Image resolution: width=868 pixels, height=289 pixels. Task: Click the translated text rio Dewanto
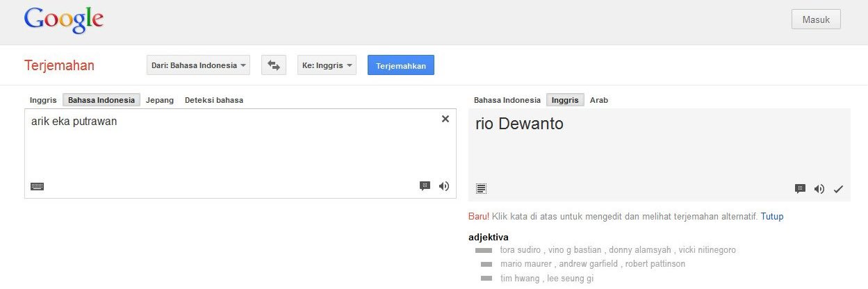[520, 124]
